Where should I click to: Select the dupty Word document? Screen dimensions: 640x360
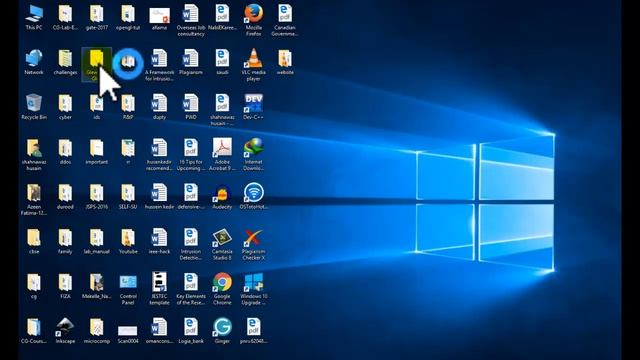coord(160,107)
